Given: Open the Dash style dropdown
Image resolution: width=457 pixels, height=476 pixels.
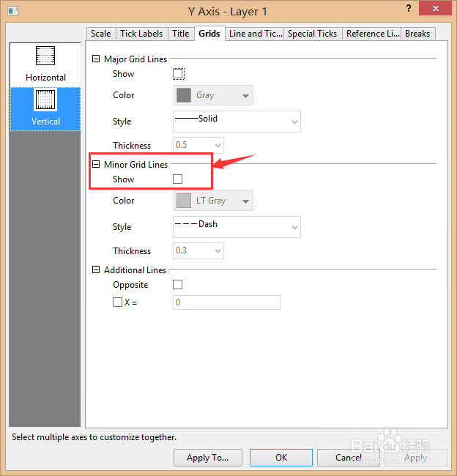Looking at the screenshot, I should pos(237,227).
